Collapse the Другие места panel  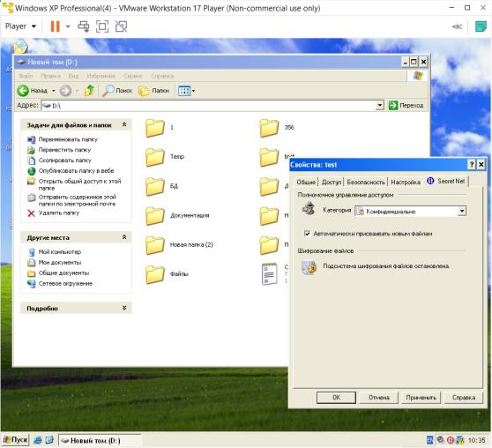pos(124,237)
